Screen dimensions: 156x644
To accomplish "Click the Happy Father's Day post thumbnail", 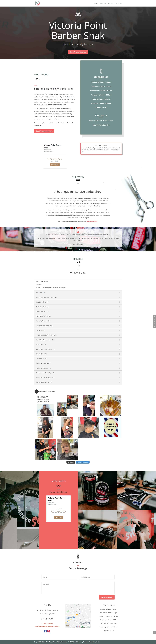I will 111,427.
